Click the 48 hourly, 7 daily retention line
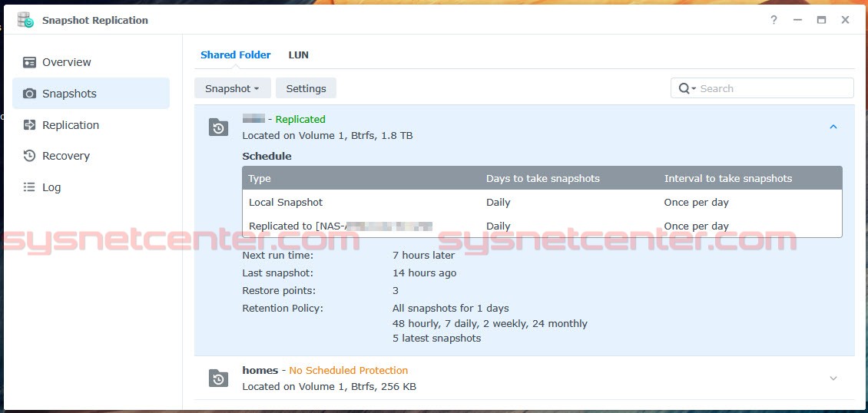Viewport: 868px width, 413px height. [490, 323]
